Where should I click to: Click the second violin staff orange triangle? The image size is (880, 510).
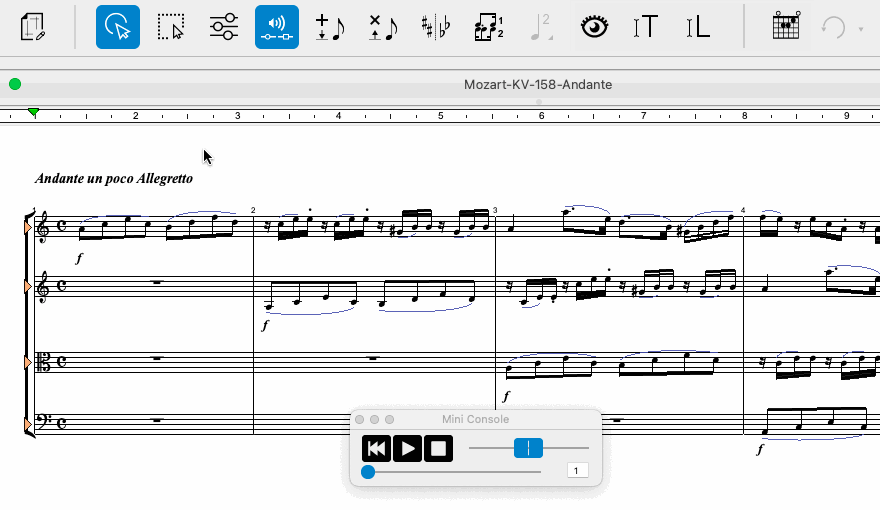pyautogui.click(x=28, y=287)
